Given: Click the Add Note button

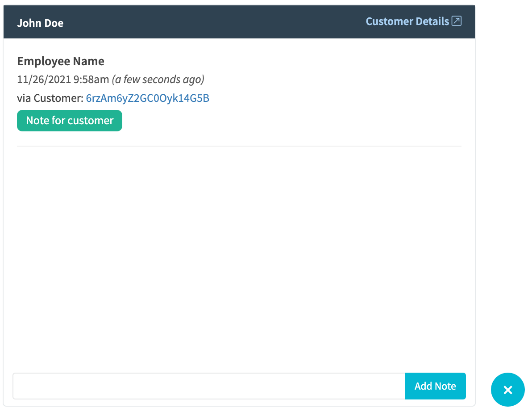Looking at the screenshot, I should (435, 386).
